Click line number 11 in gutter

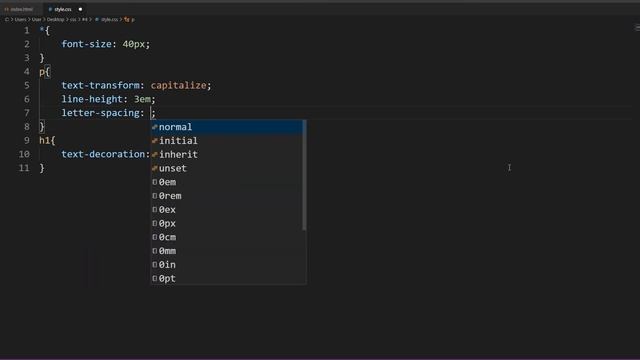coord(24,168)
